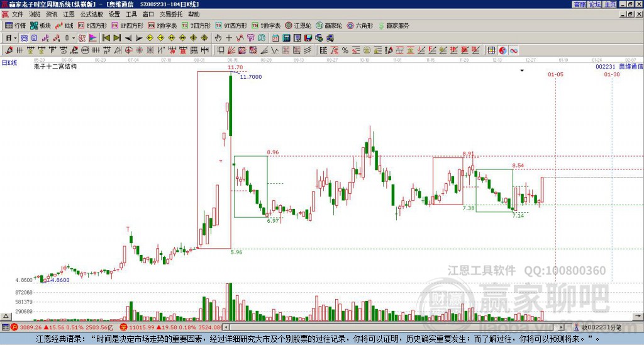Select the crosshair cursor tool
This screenshot has height=345, width=644.
tap(229, 38)
